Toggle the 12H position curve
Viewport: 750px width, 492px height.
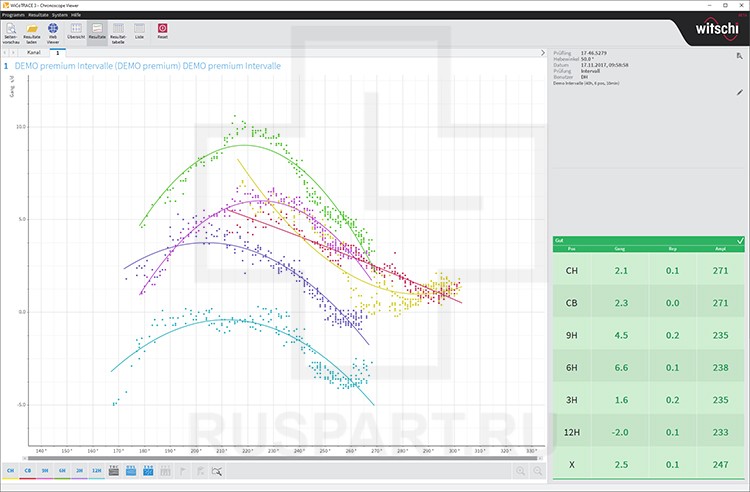pyautogui.click(x=96, y=470)
